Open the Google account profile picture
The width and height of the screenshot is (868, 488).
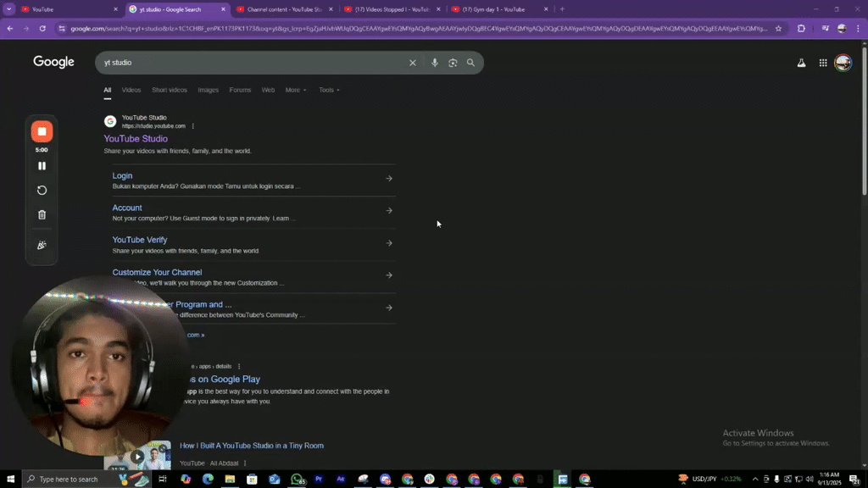(x=843, y=63)
